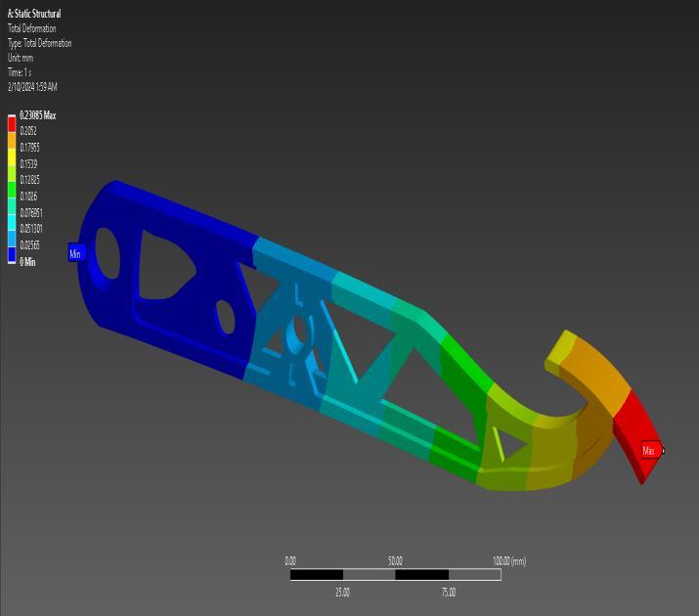
Task: Click the 'A: Static Structural' title text
Action: pyautogui.click(x=34, y=14)
